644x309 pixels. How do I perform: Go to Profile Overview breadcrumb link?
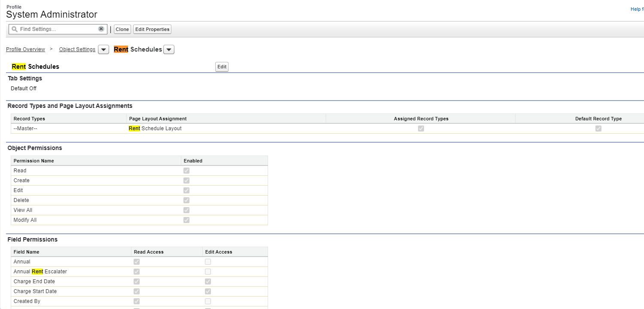click(25, 49)
